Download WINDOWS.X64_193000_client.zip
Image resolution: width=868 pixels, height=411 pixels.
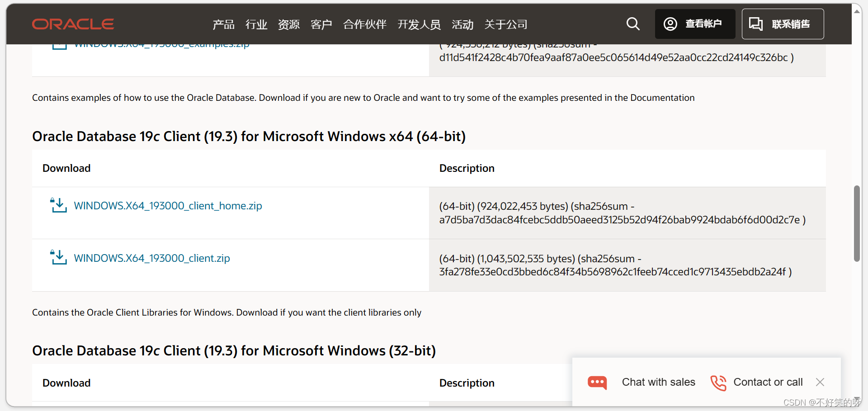coord(152,258)
